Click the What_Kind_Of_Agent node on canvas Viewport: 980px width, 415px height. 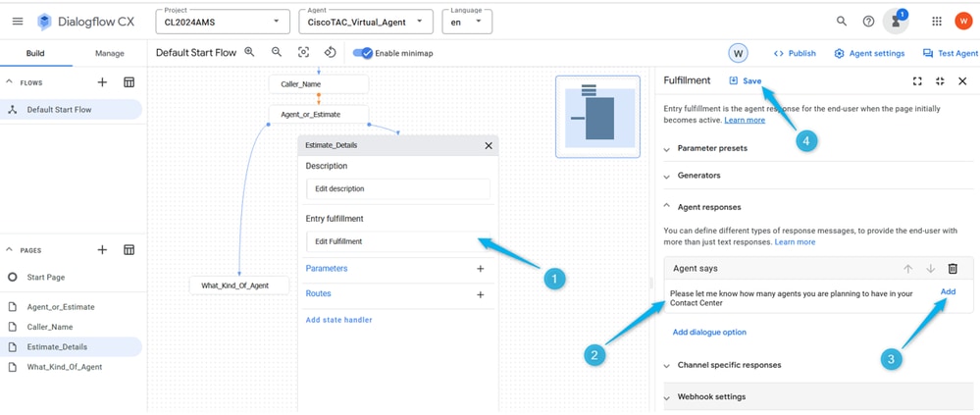(239, 285)
